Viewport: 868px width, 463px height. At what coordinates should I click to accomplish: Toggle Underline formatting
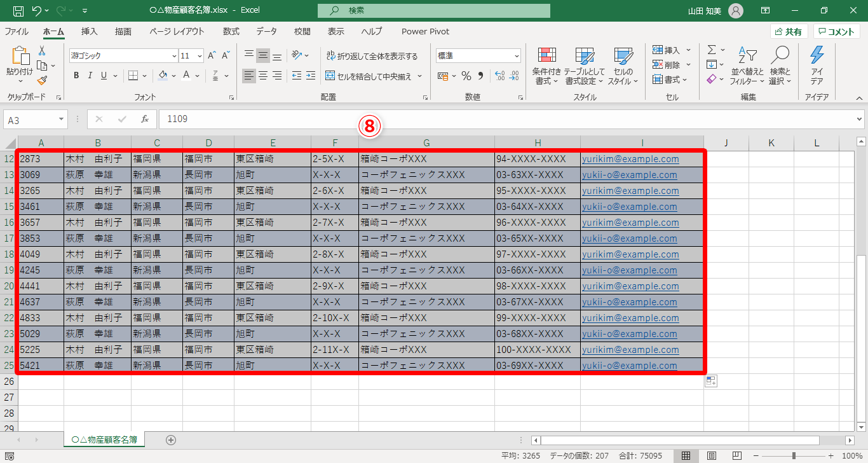coord(104,76)
